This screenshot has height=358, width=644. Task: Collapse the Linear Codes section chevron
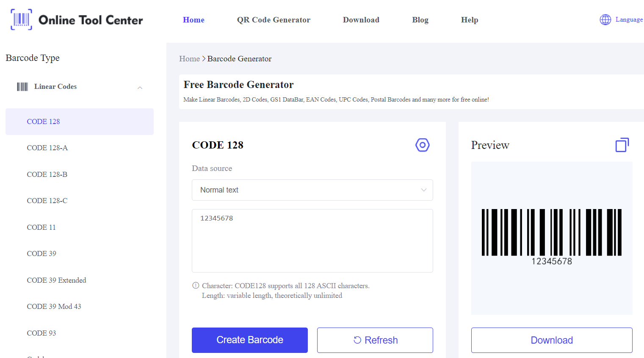pyautogui.click(x=140, y=88)
